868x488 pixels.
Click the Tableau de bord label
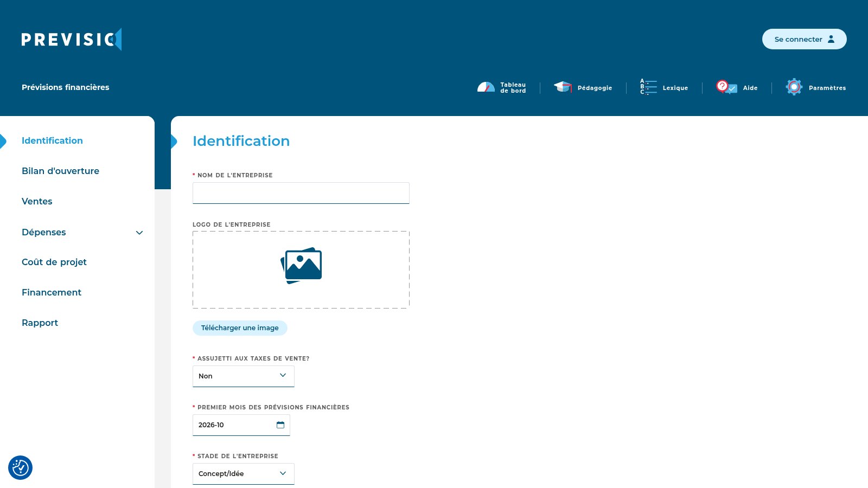513,88
